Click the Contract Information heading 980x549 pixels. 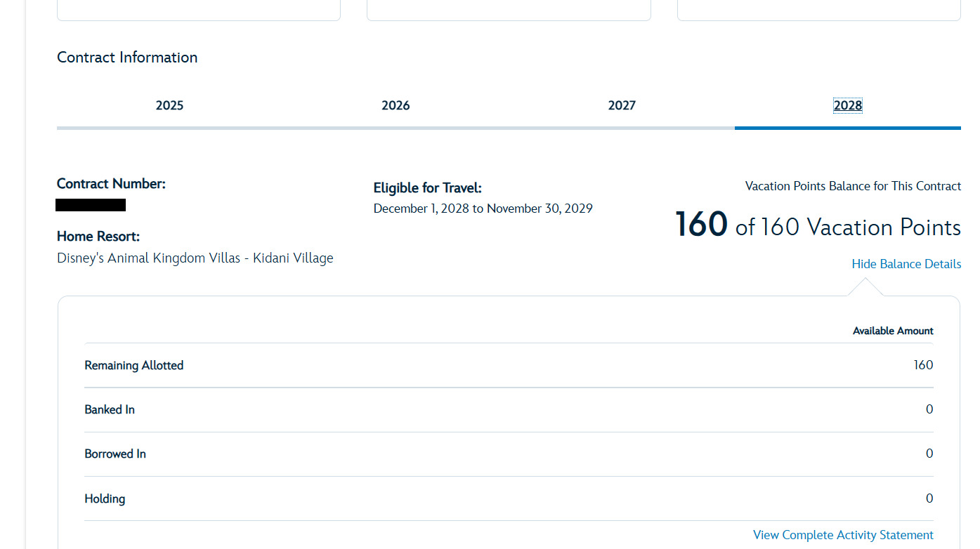[x=127, y=58]
